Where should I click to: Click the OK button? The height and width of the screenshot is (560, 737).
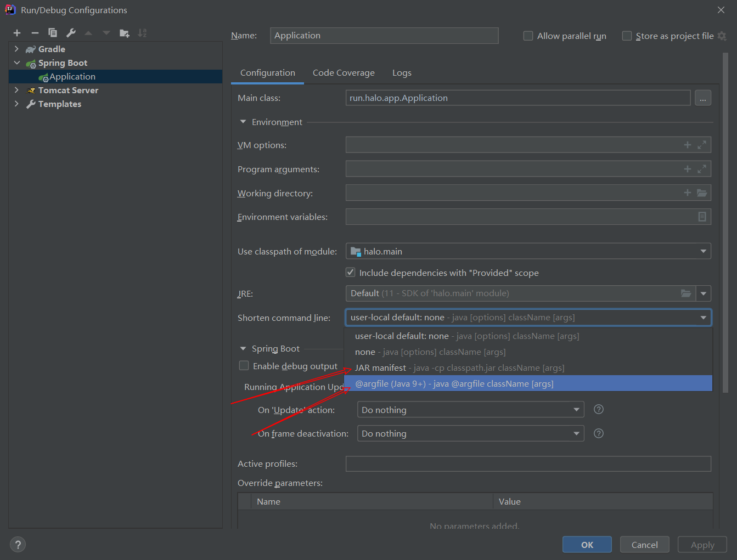pos(587,545)
